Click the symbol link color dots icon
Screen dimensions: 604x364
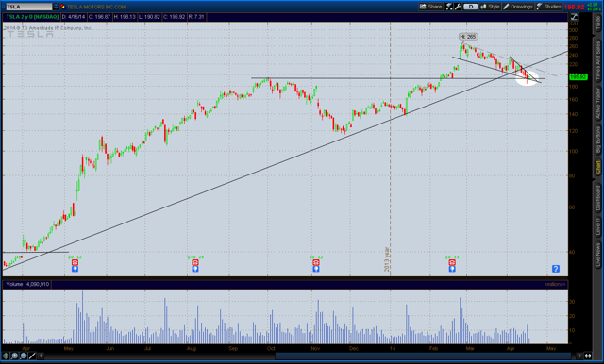pyautogui.click(x=62, y=7)
